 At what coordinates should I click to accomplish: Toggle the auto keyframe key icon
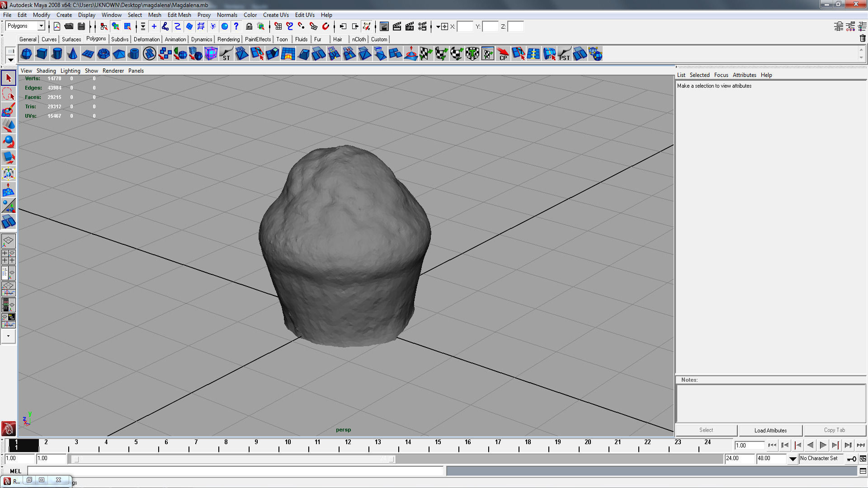[851, 459]
